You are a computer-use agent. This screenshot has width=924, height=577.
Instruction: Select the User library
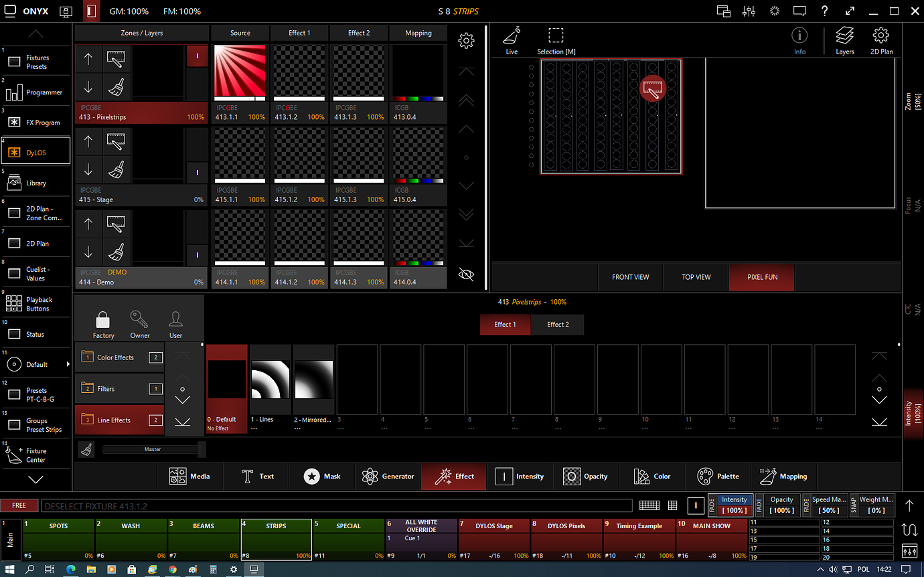(x=175, y=324)
